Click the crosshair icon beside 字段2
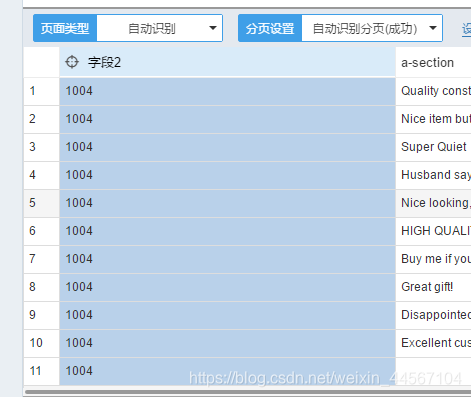Screen dimensions: 471x397 click(x=72, y=62)
